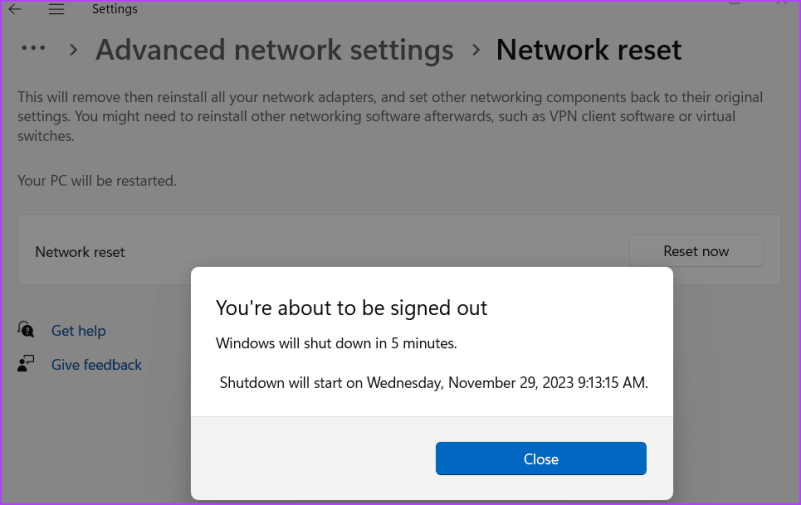Click the chevron before Network reset

(x=475, y=50)
